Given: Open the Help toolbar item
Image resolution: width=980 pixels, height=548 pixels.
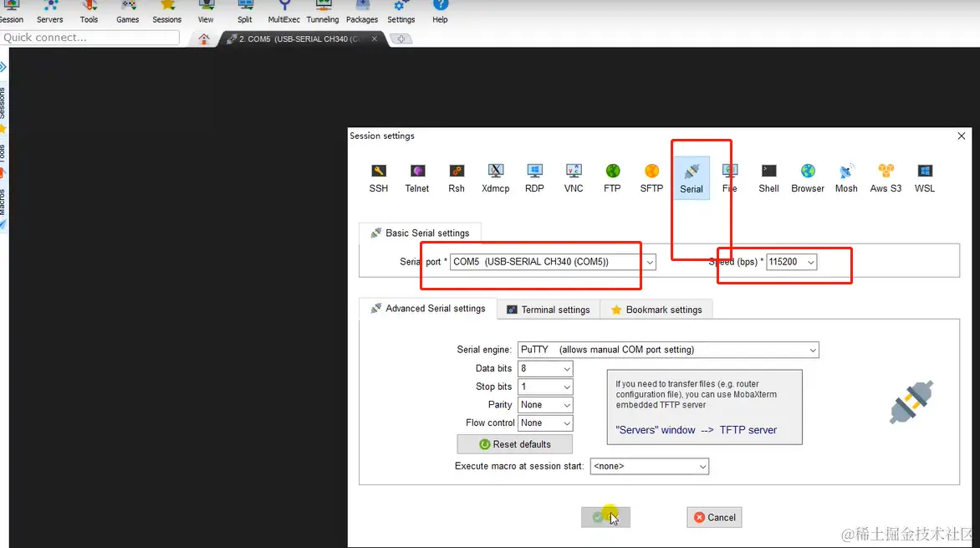Looking at the screenshot, I should click(440, 12).
